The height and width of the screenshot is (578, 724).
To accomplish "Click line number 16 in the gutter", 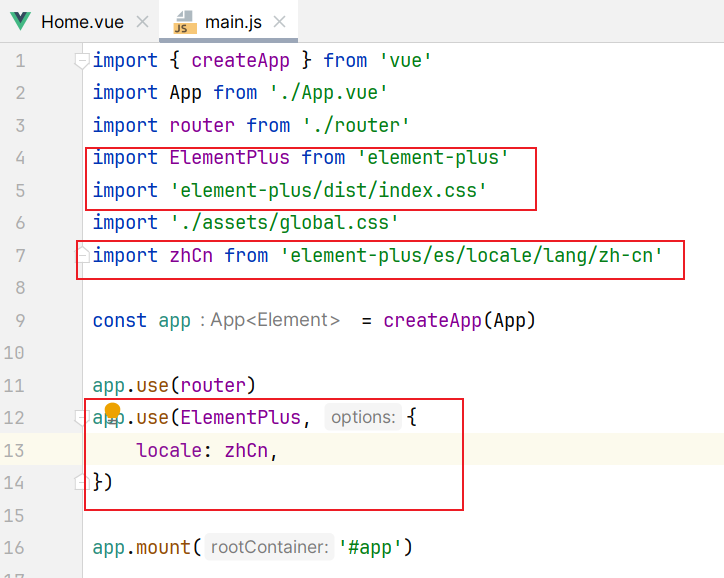I will click(14, 548).
